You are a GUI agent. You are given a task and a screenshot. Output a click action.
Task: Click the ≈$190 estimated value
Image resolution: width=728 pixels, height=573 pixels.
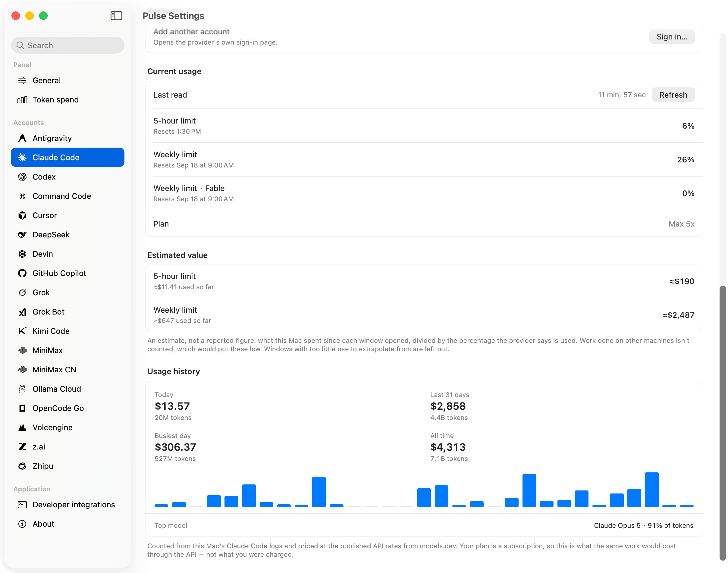pyautogui.click(x=682, y=281)
